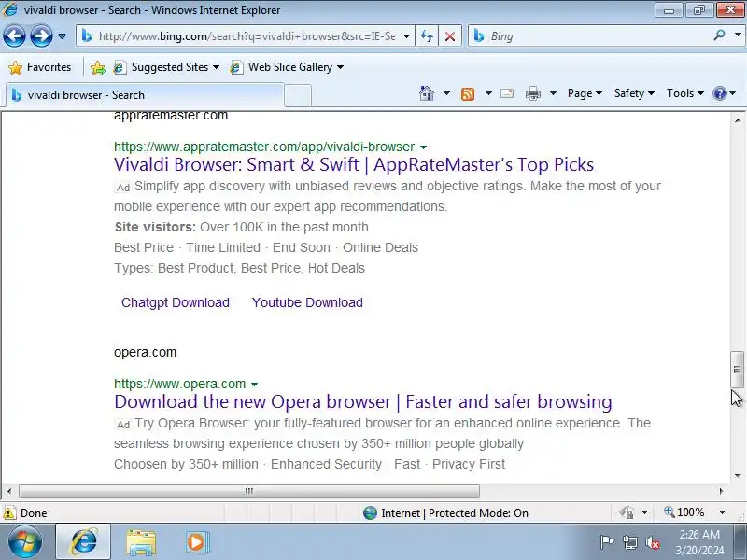
Task: Open the recent pages dropdown beside navigation arrows
Action: [x=62, y=36]
